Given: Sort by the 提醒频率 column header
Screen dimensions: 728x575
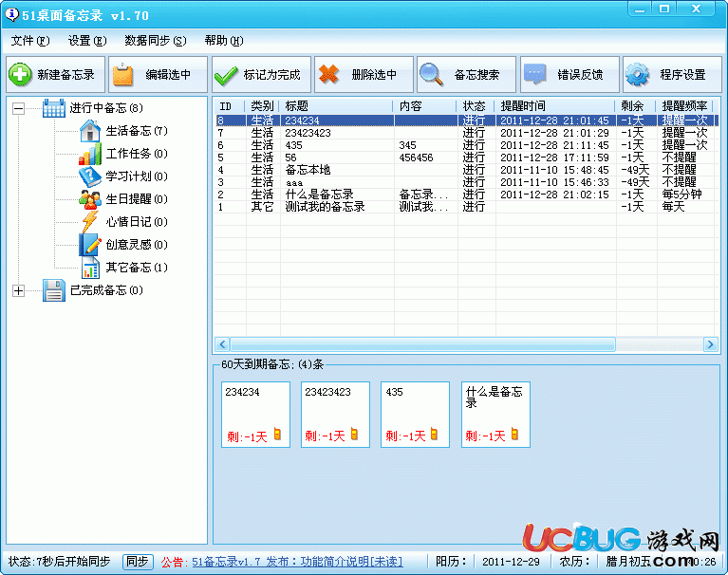Looking at the screenshot, I should 685,106.
